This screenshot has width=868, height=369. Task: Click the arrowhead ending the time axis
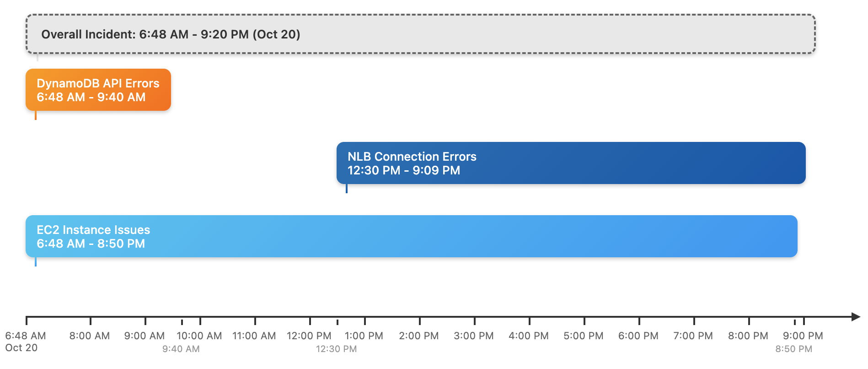856,316
